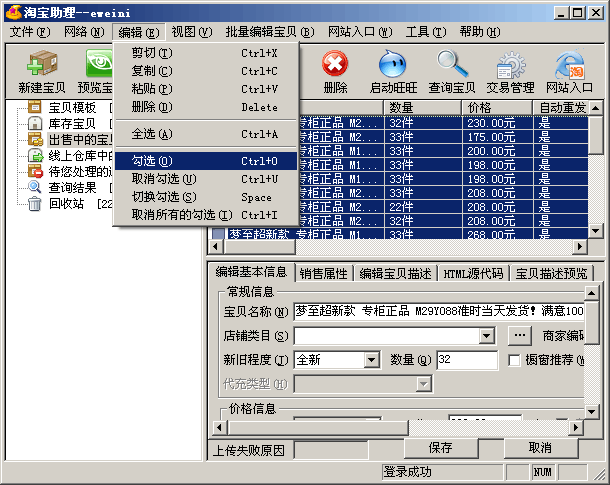Choose 粘贴 from the edit menu
The width and height of the screenshot is (610, 485).
tap(206, 89)
